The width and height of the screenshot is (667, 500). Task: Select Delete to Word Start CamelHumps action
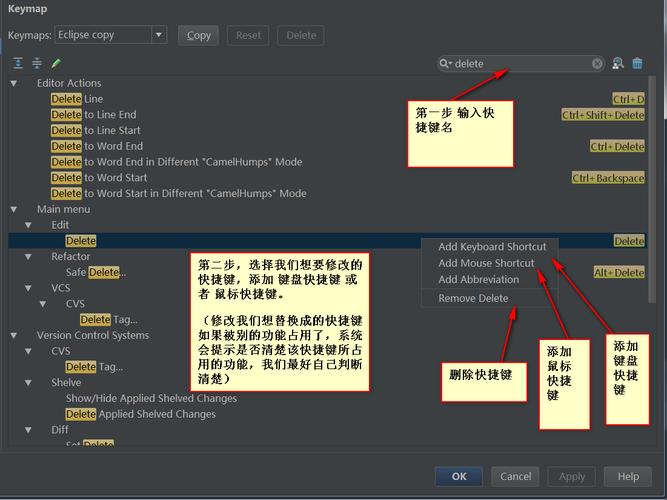[179, 193]
